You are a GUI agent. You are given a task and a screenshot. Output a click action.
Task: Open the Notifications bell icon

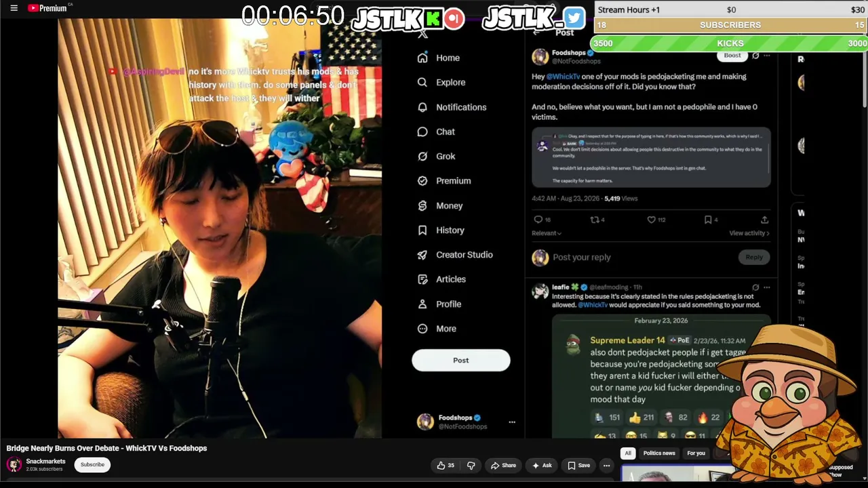point(422,107)
